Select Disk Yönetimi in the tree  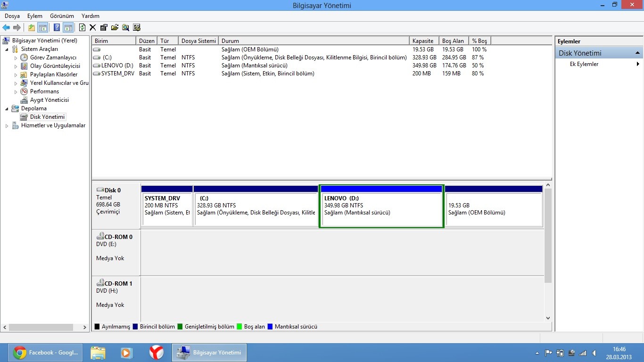47,117
